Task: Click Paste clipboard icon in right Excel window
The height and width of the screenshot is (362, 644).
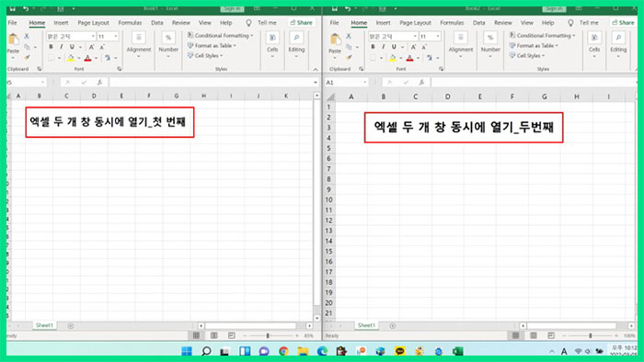Action: point(335,40)
